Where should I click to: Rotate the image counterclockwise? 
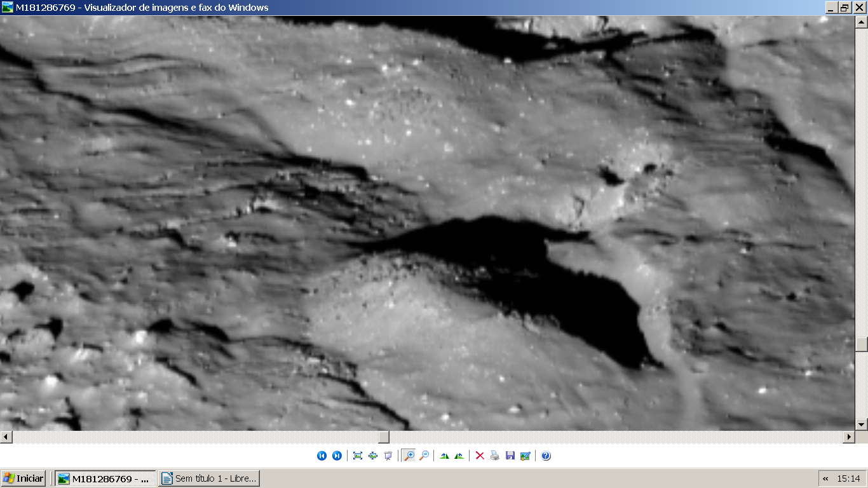459,456
